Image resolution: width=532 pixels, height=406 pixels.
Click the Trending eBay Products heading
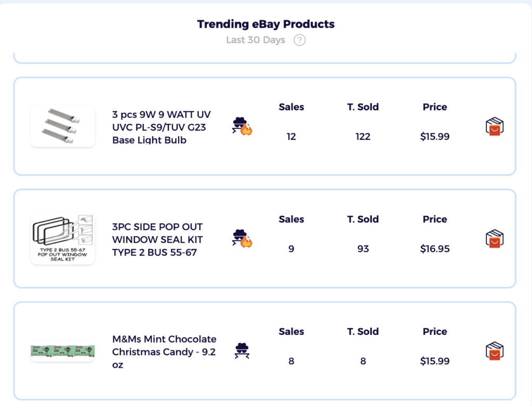[x=265, y=24]
